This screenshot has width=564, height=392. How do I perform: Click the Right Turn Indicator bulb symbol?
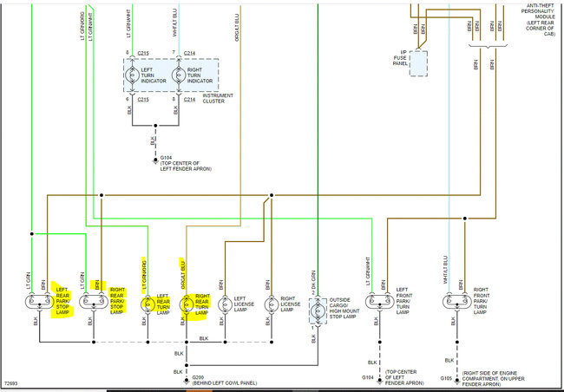pyautogui.click(x=179, y=75)
